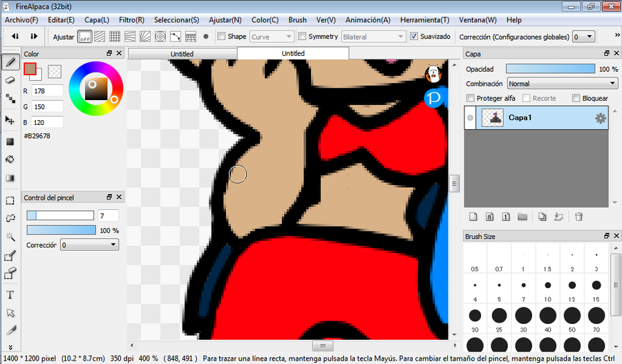Open the Animación(A) menu
Screen dimensions: 622x364
pos(368,20)
